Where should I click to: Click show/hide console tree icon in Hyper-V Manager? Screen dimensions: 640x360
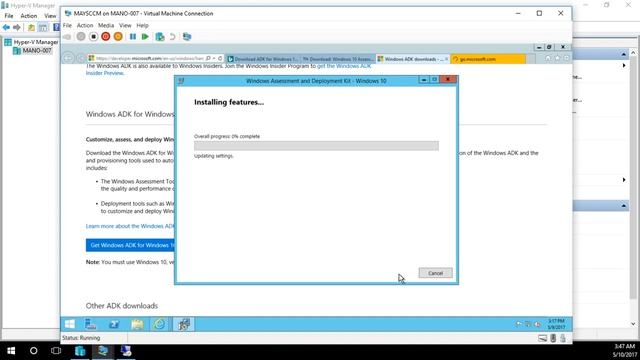click(43, 27)
